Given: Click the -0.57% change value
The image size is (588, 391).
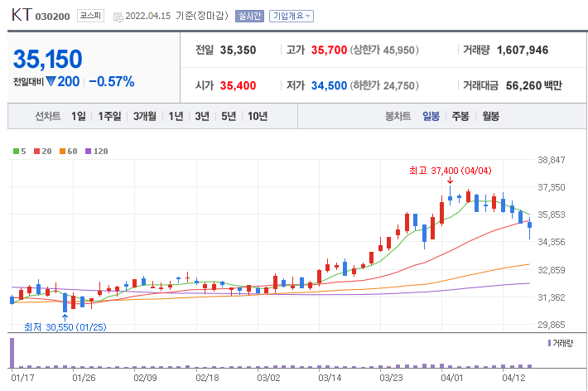Looking at the screenshot, I should click(x=112, y=81).
